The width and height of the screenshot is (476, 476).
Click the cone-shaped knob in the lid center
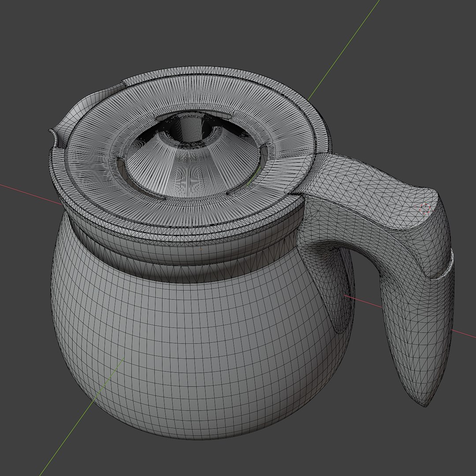[x=192, y=158]
